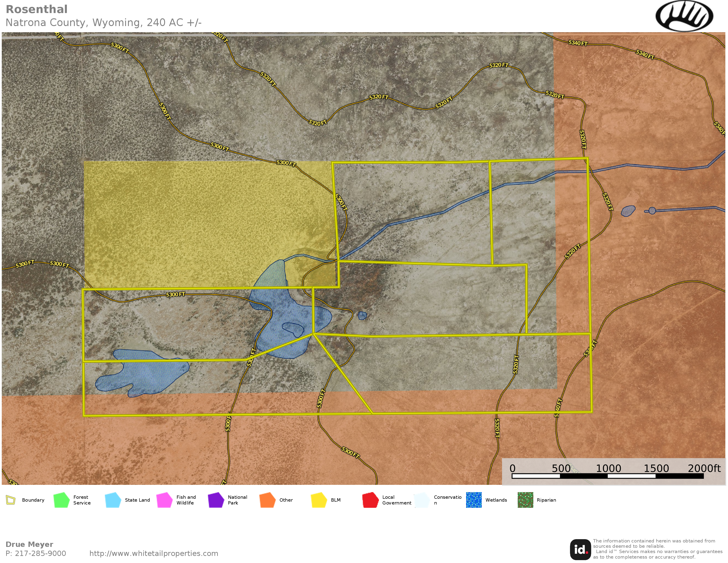This screenshot has height=563, width=728.
Task: Click the pink Fish and Wildlife swatch
Action: (164, 500)
